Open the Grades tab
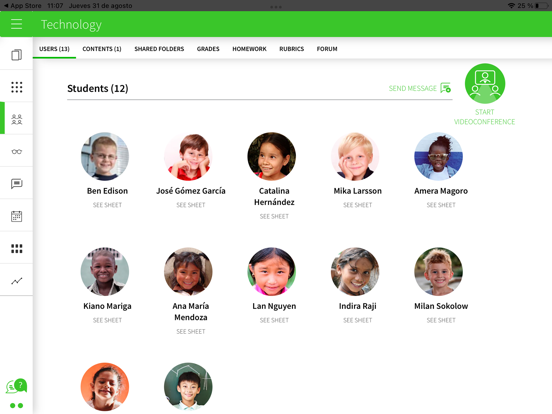Viewport: 552px width, 414px height. point(208,49)
